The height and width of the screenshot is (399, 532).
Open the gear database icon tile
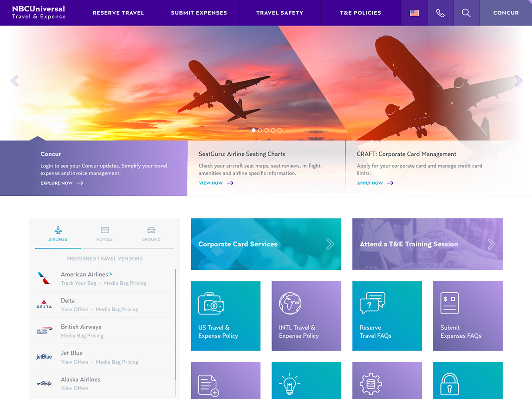tap(387, 380)
